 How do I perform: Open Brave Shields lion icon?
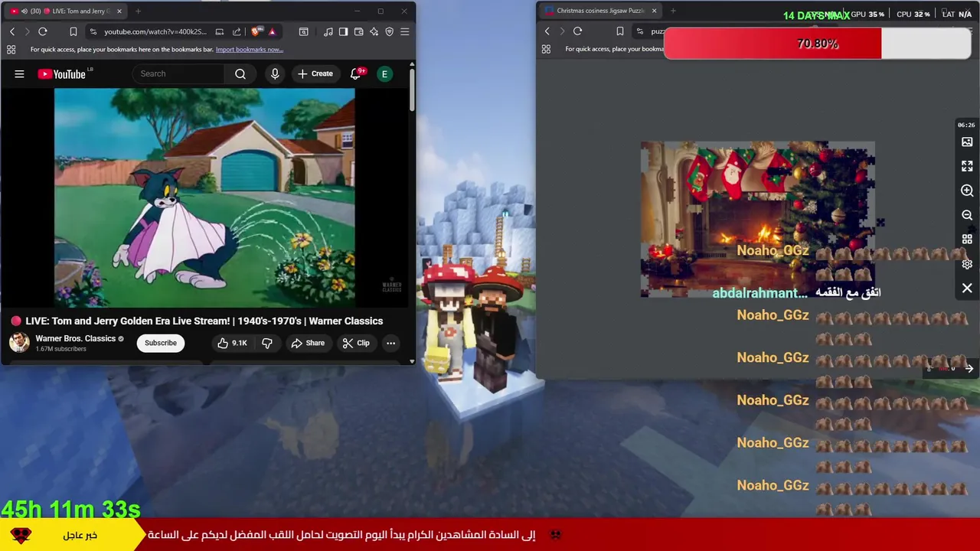point(256,31)
